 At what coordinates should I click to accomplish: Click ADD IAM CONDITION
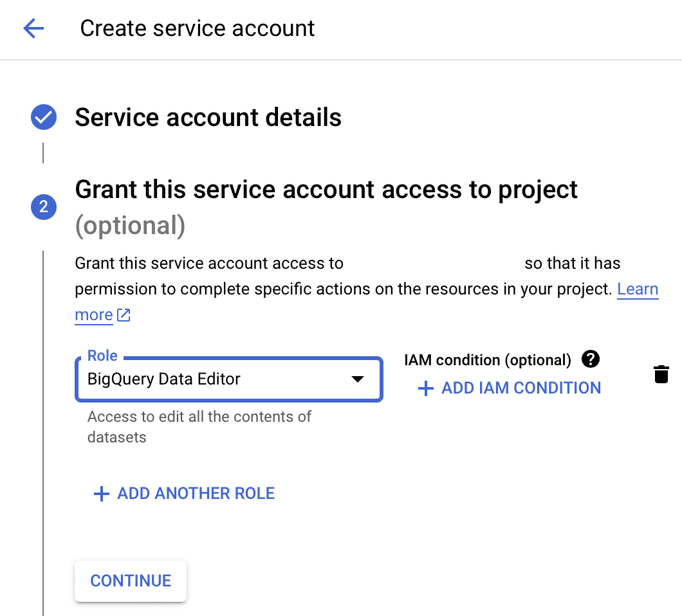pos(521,388)
